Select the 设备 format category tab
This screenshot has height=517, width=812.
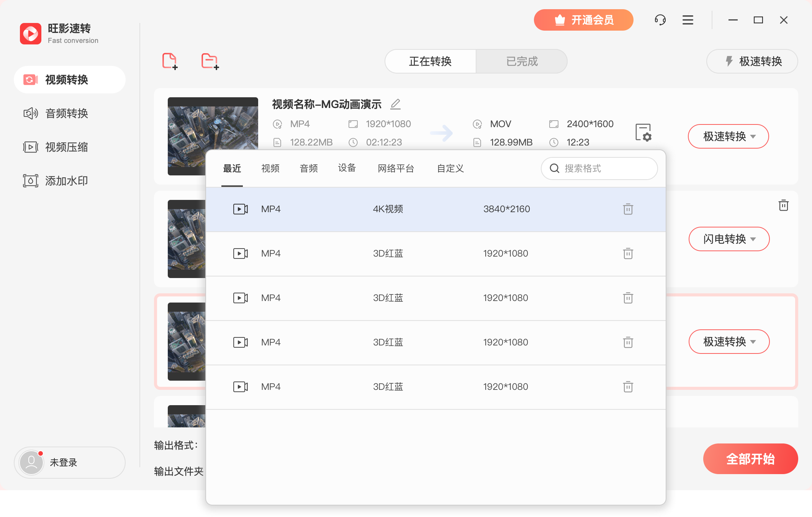pyautogui.click(x=347, y=169)
